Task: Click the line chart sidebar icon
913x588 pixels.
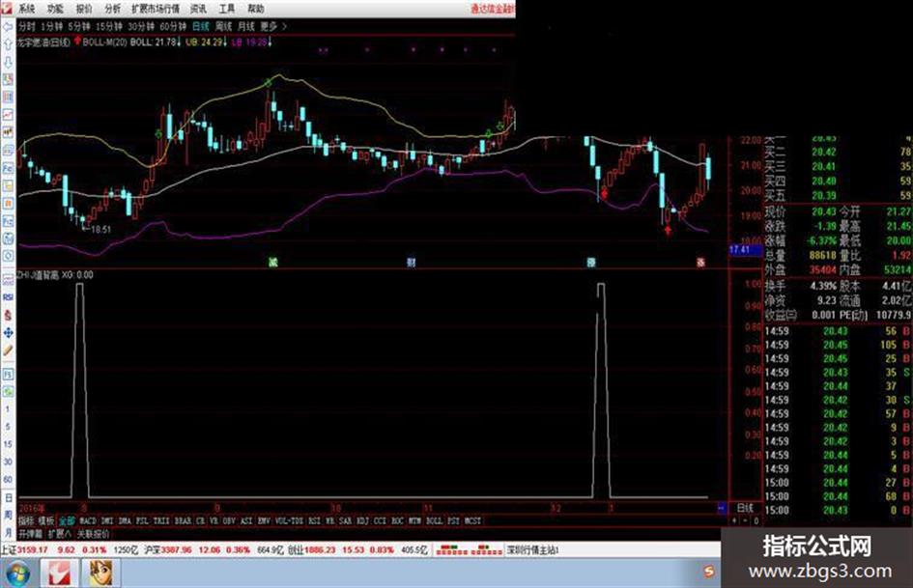Action: 8,115
